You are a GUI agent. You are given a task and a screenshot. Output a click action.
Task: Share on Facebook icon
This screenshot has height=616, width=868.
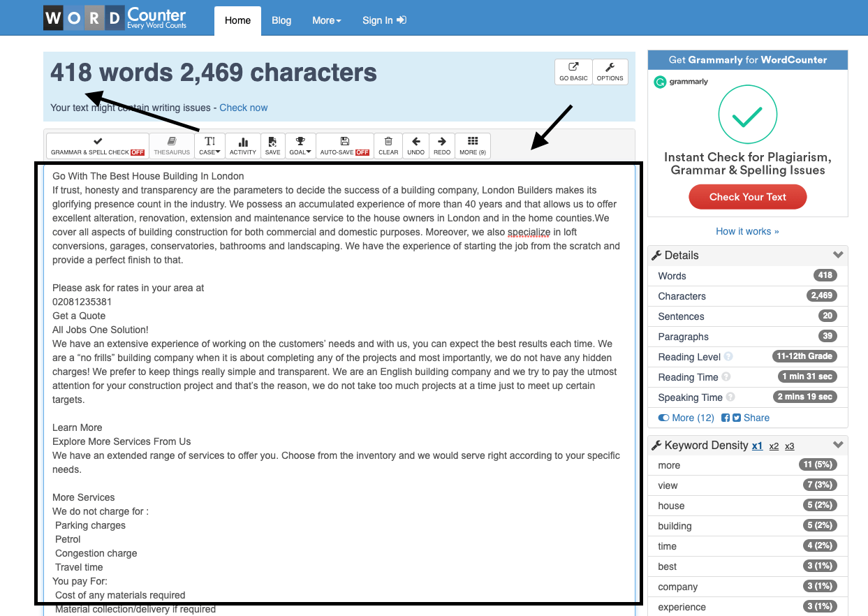point(726,418)
